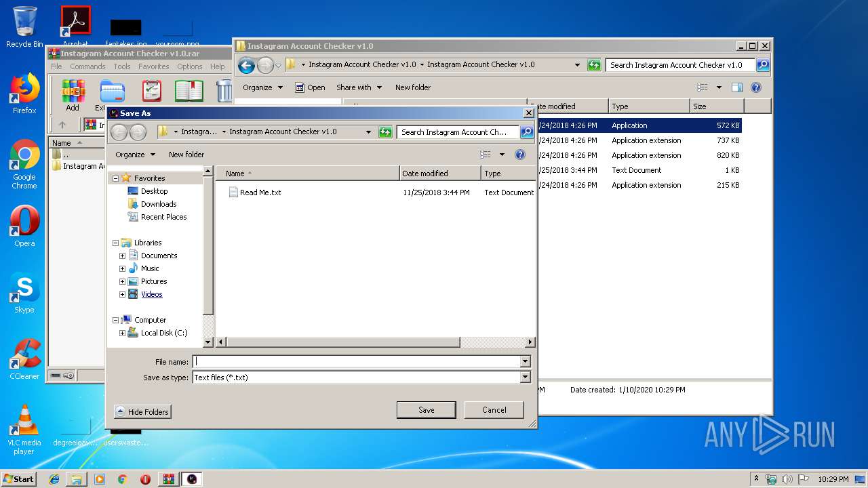Viewport: 868px width, 488px height.
Task: Click the refresh icon in Explorer address bar
Action: [594, 65]
